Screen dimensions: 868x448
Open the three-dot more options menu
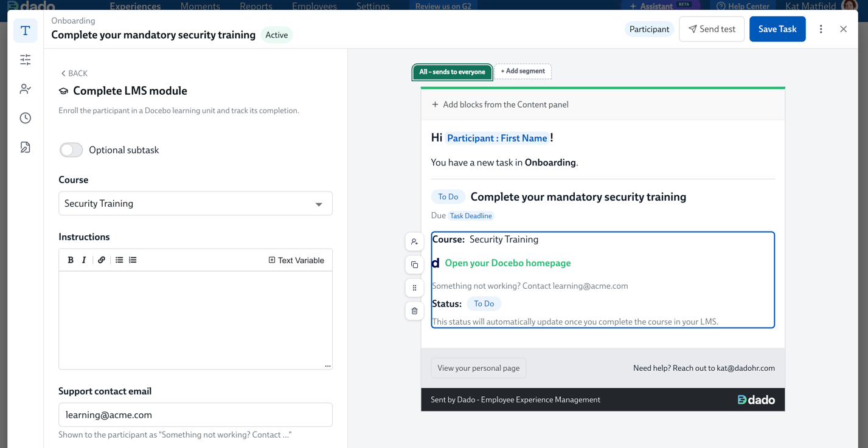coord(821,29)
